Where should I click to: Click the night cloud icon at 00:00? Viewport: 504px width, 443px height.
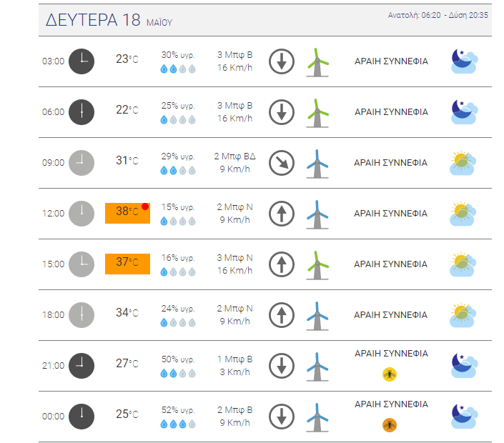pyautogui.click(x=464, y=417)
